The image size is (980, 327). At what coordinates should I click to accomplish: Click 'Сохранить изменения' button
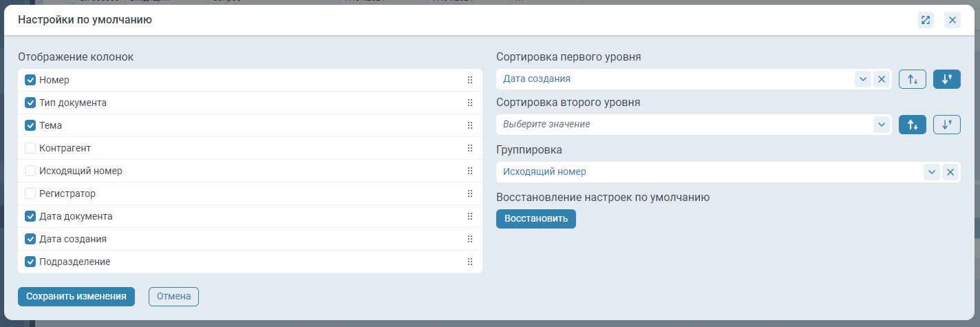[x=76, y=296]
